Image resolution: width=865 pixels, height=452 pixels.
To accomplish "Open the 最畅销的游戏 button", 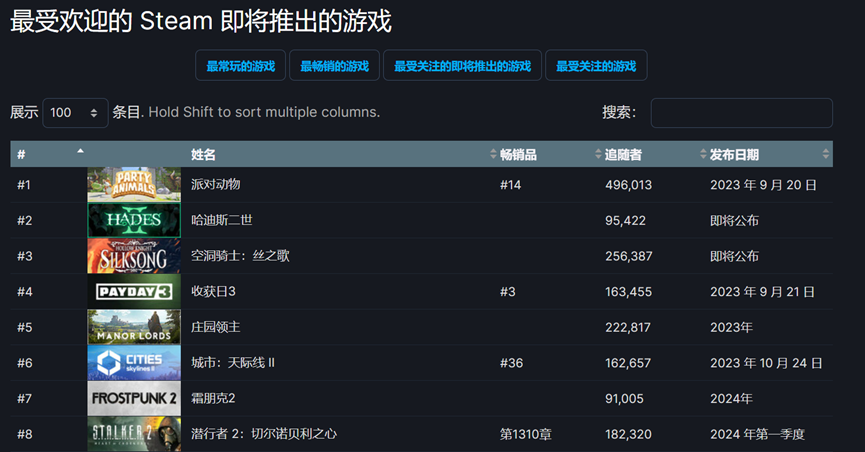I will (334, 66).
